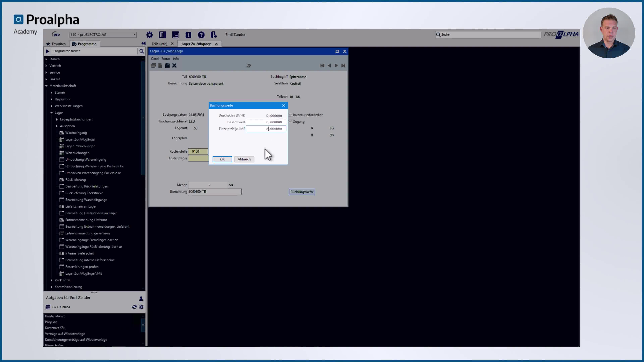Expand the Vertrieb tree node

pos(46,66)
